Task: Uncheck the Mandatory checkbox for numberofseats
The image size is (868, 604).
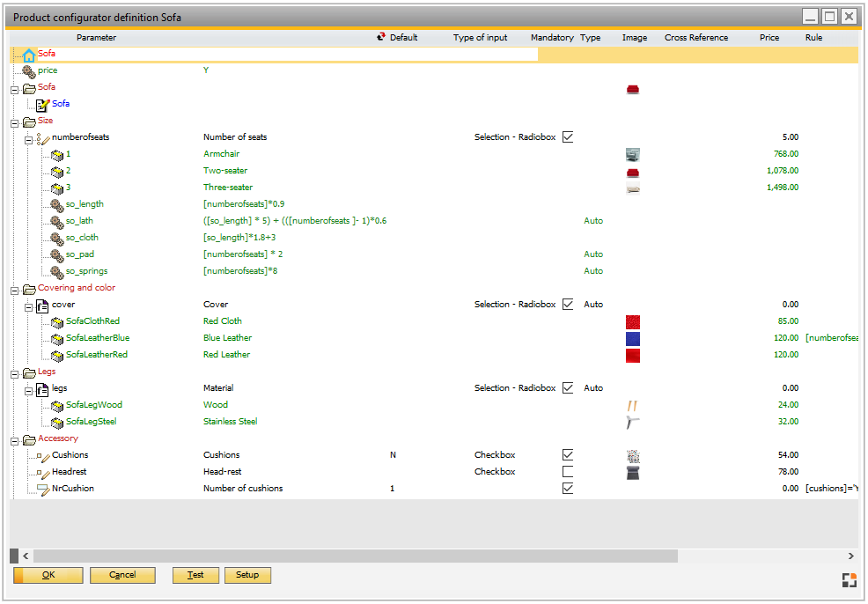Action: tap(568, 136)
